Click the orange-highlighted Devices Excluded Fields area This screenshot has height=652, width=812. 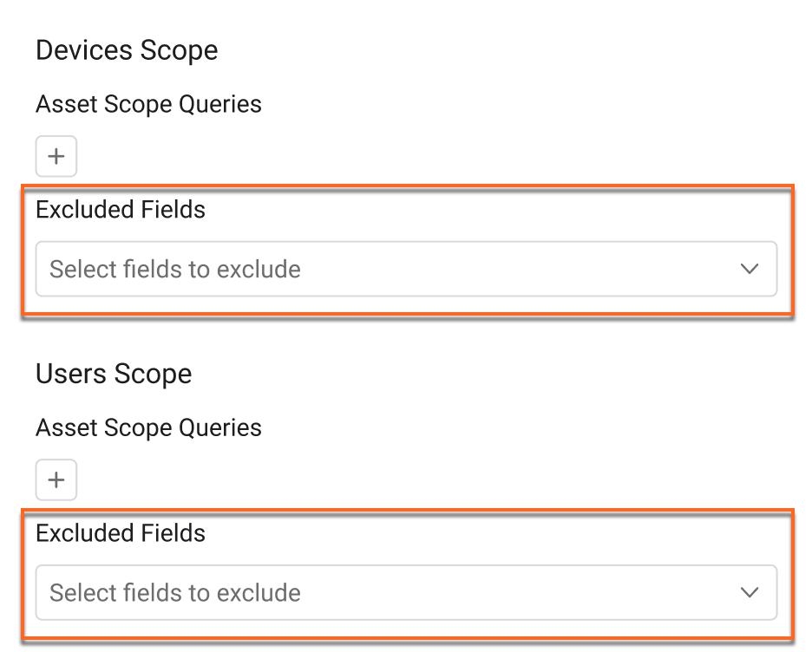[408, 250]
